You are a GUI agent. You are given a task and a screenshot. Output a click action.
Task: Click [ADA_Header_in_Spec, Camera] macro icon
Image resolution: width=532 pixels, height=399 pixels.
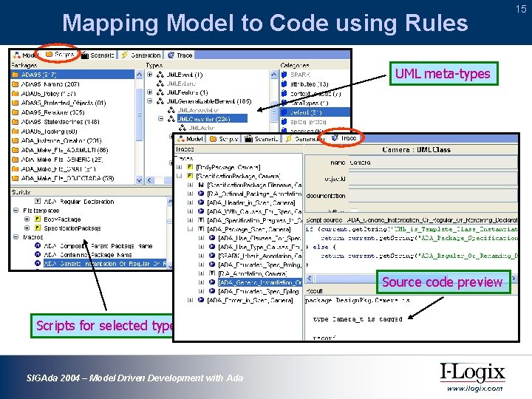[x=201, y=202]
